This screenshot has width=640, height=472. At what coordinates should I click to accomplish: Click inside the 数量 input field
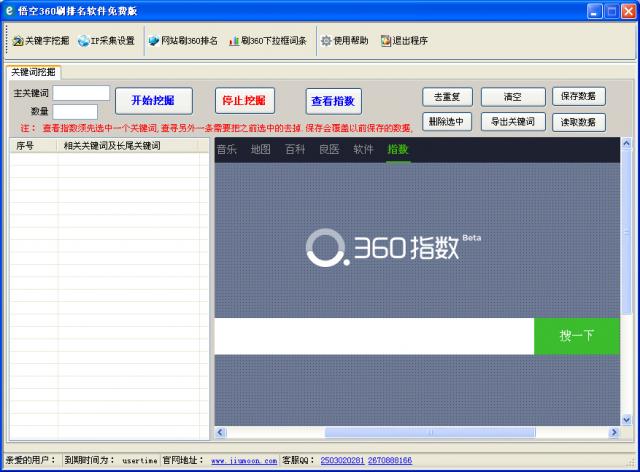pyautogui.click(x=75, y=111)
